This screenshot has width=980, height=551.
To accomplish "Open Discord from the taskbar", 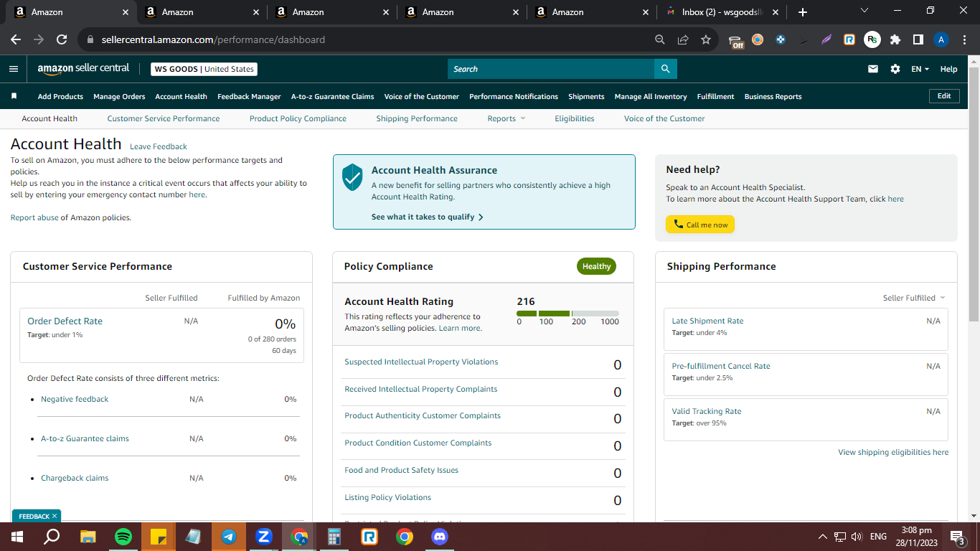I will tap(440, 536).
